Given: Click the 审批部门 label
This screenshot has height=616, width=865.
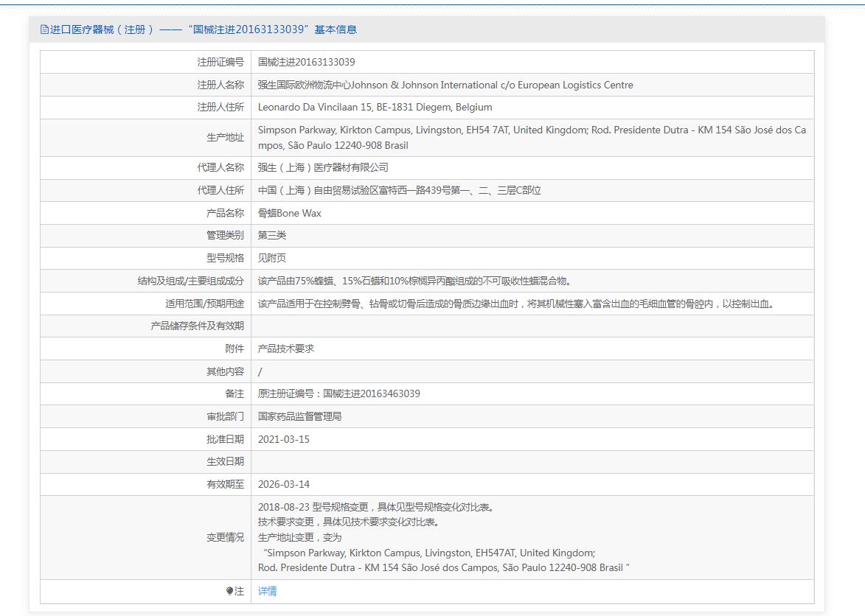Looking at the screenshot, I should click(225, 416).
